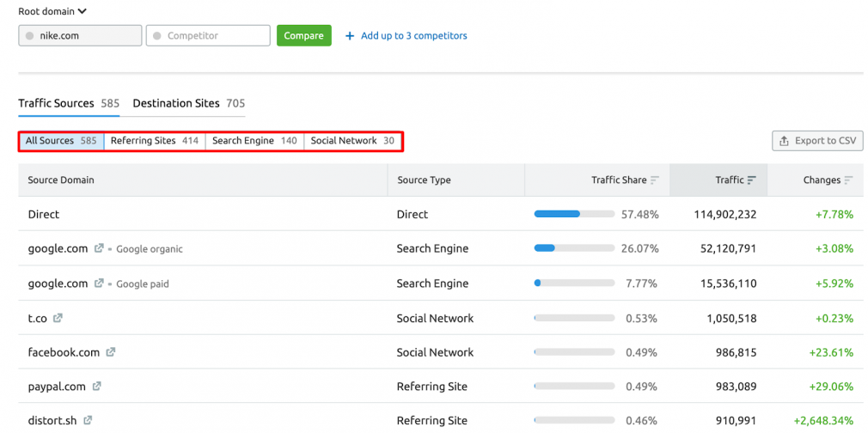The image size is (868, 433).
Task: Switch to Traffic Sources tab
Action: pos(69,103)
